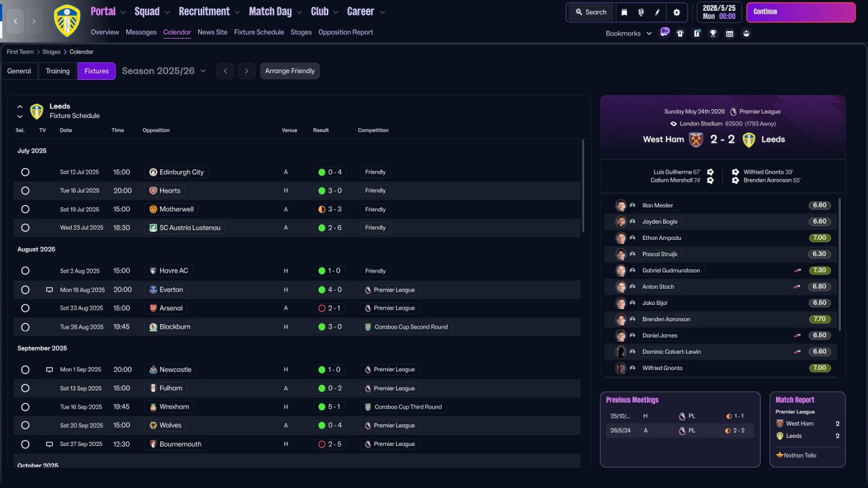The height and width of the screenshot is (488, 868).
Task: Open the Messages submenu item
Action: 141,32
